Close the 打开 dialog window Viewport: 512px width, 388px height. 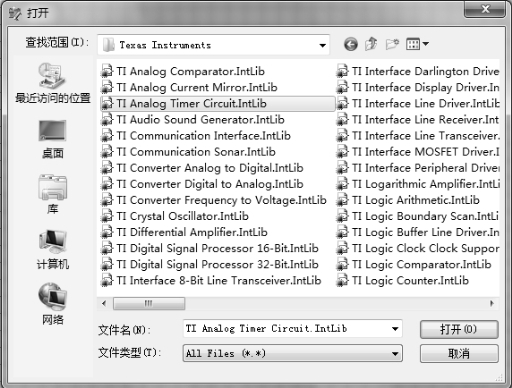point(485,9)
